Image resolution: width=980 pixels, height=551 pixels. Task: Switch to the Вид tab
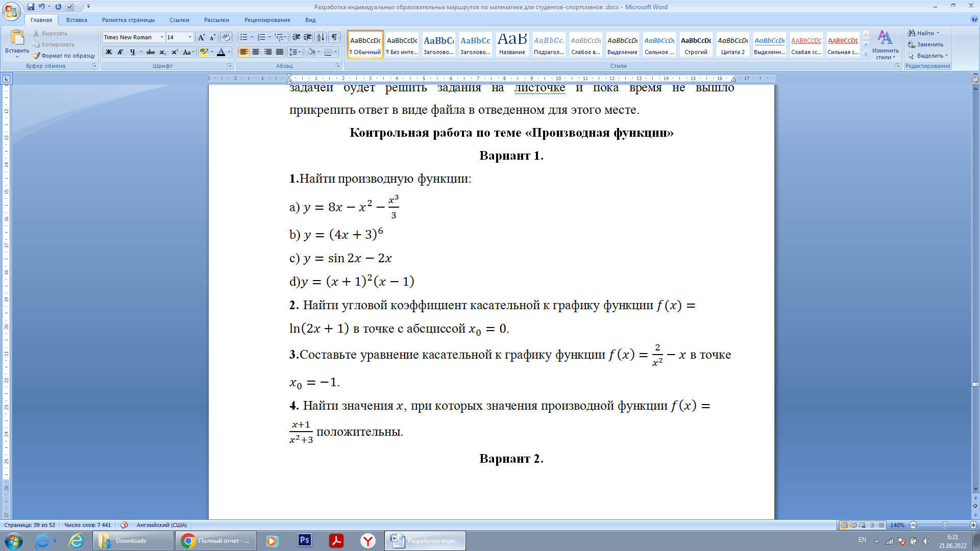310,20
